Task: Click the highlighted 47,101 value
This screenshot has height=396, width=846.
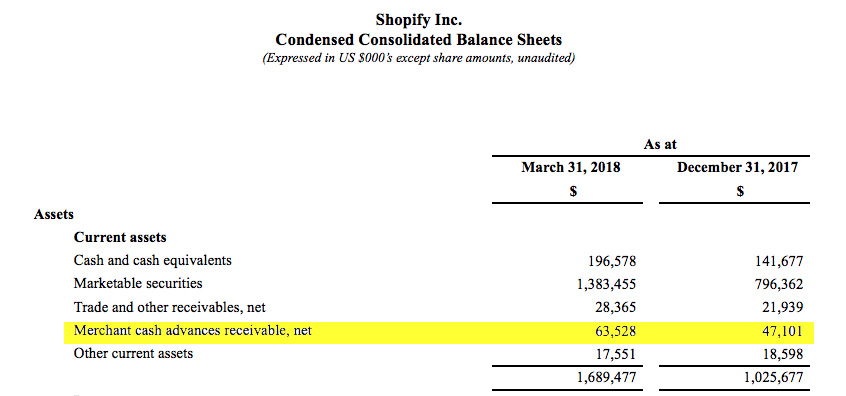Action: coord(783,332)
